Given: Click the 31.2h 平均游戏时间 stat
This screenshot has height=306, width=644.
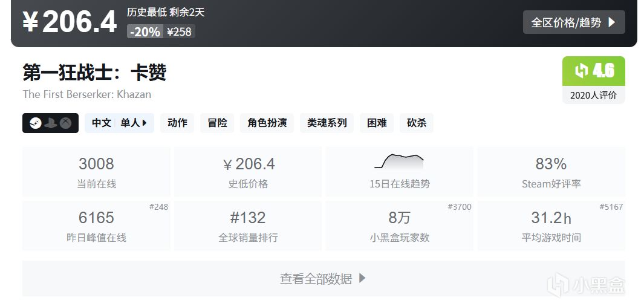Looking at the screenshot, I should (x=551, y=226).
